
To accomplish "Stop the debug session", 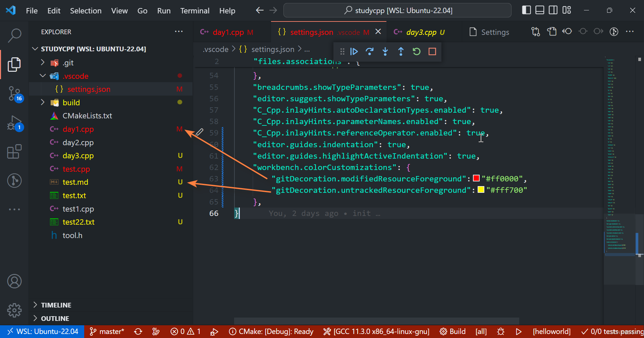I will pos(432,52).
